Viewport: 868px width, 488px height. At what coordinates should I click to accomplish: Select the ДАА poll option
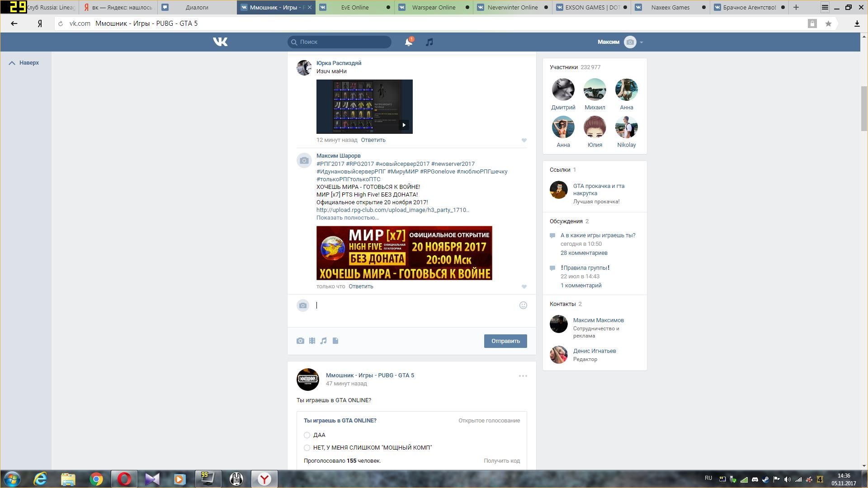tap(307, 435)
